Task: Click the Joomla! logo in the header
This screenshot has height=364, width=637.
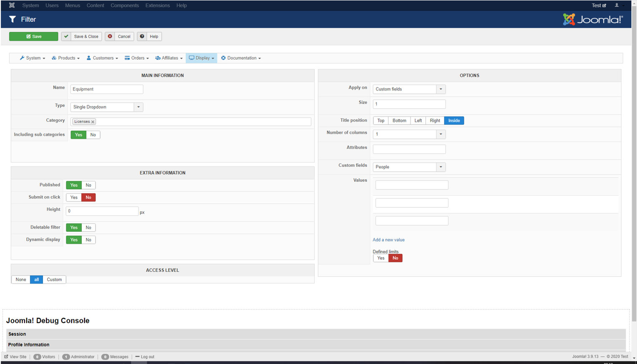Action: pyautogui.click(x=593, y=20)
